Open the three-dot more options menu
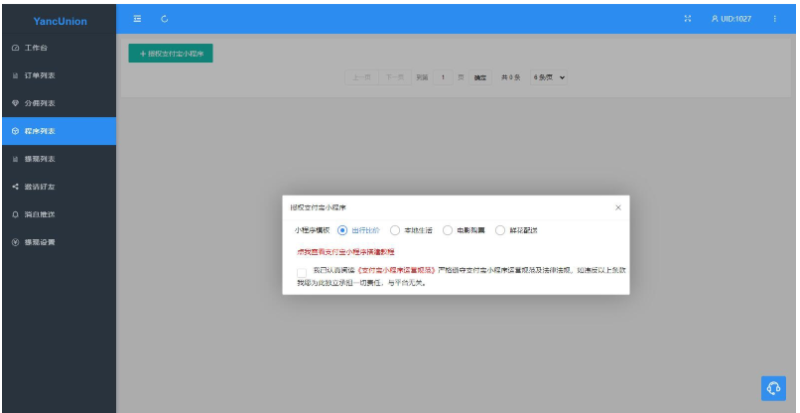The image size is (800, 413). click(775, 18)
